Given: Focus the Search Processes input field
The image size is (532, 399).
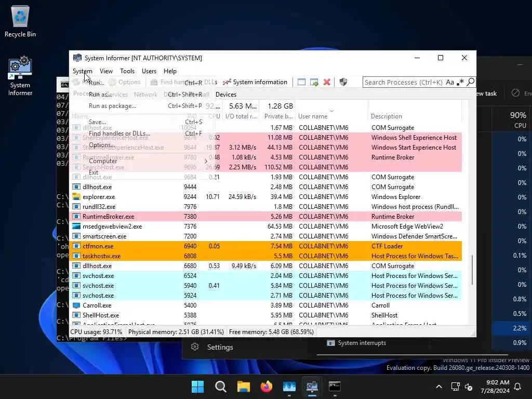Looking at the screenshot, I should tap(403, 82).
